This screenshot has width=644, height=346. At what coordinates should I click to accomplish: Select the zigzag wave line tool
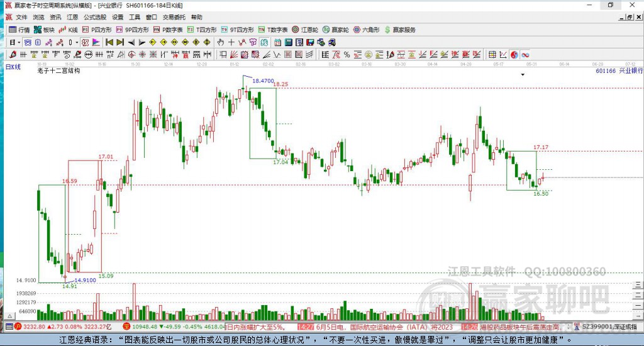pyautogui.click(x=277, y=55)
